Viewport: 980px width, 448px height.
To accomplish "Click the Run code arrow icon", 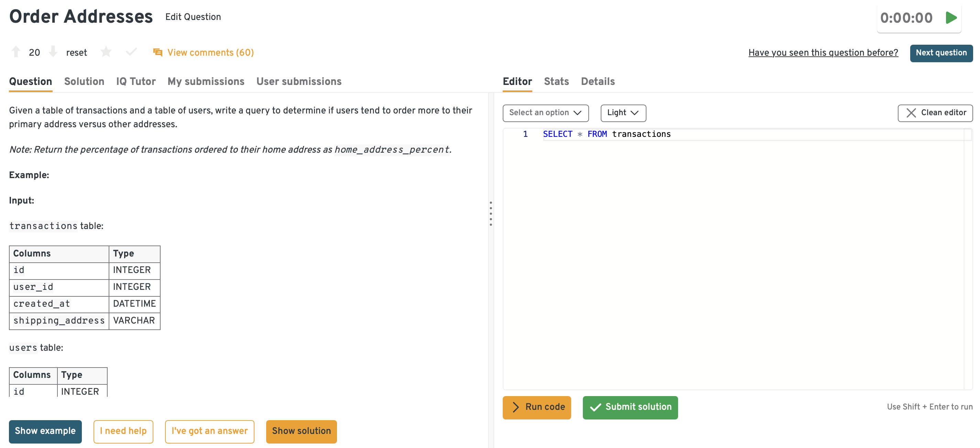I will point(515,407).
